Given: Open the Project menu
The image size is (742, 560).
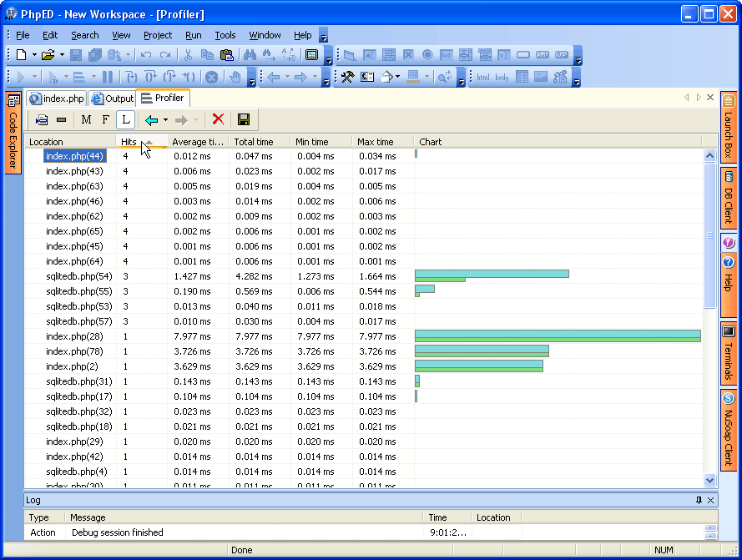Looking at the screenshot, I should [x=157, y=35].
